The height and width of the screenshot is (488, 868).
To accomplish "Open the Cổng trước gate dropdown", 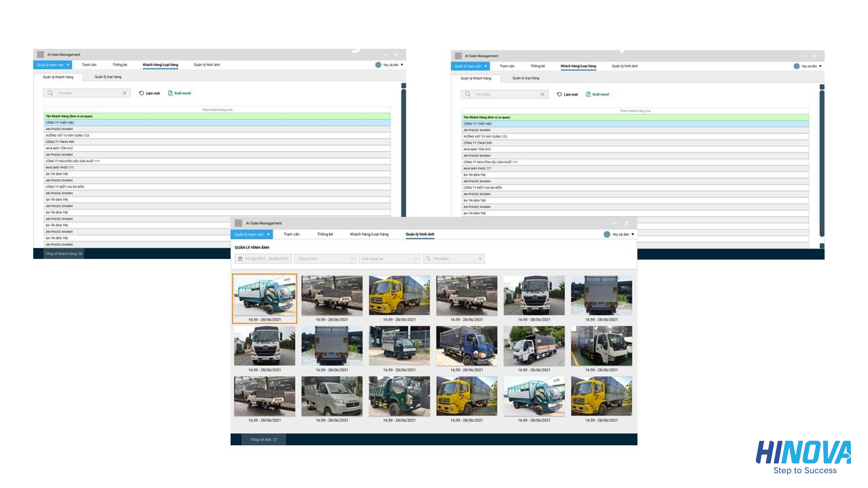I will pos(325,259).
